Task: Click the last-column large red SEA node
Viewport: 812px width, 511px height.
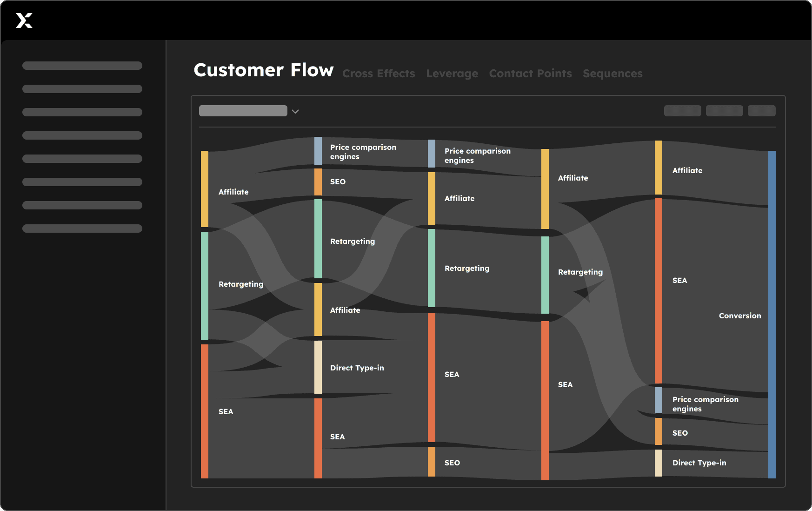Action: (659, 291)
